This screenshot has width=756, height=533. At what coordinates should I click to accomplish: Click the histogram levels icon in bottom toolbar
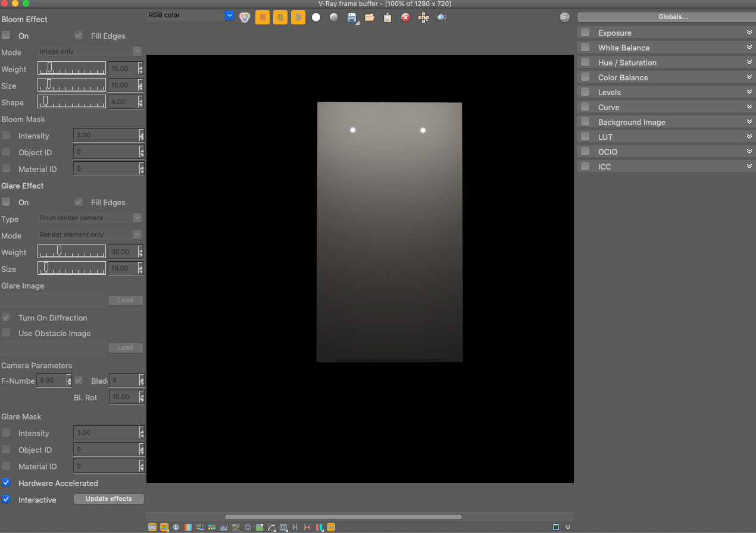pyautogui.click(x=224, y=527)
